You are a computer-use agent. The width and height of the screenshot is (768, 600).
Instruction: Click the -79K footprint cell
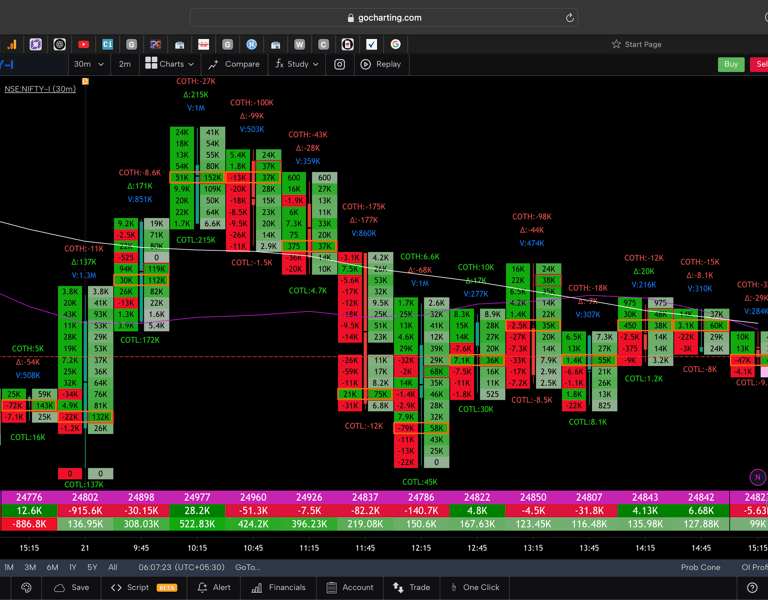pos(406,428)
